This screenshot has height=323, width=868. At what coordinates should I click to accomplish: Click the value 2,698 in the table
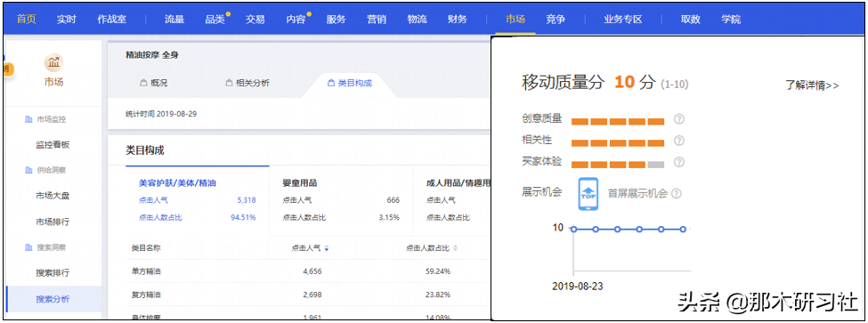[x=312, y=295]
